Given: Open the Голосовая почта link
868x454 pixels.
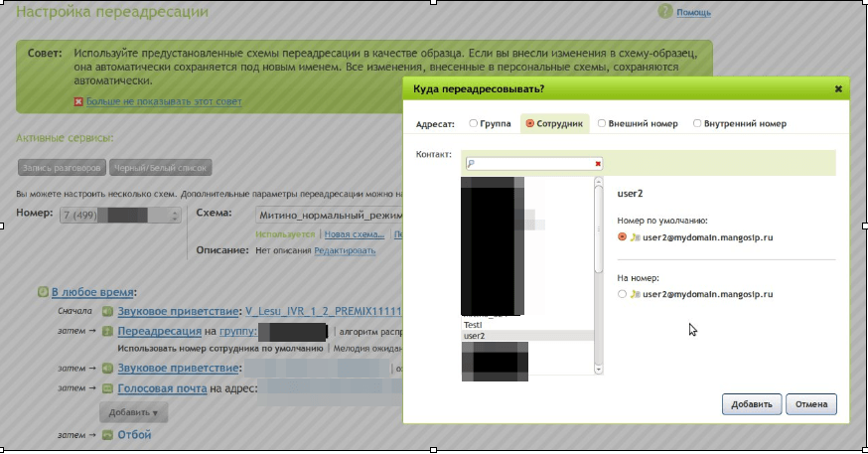Looking at the screenshot, I should (162, 388).
